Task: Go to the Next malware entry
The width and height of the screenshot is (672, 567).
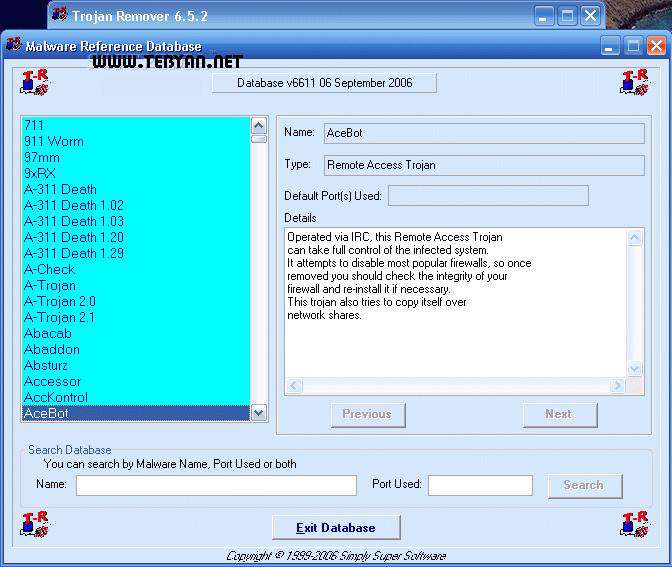Action: click(x=559, y=414)
